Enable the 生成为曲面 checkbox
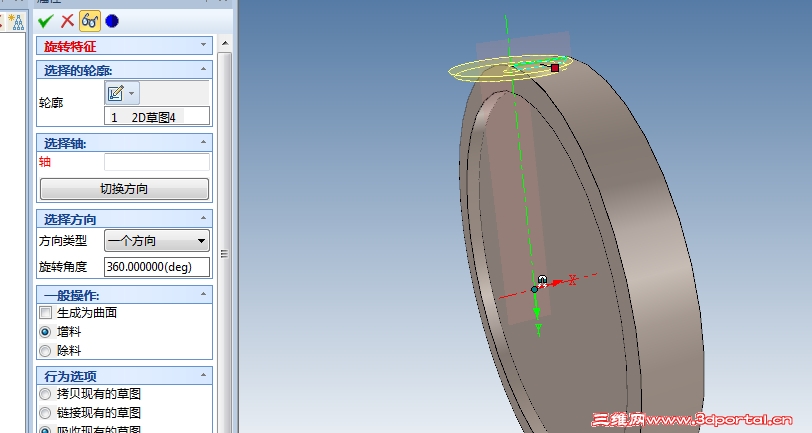The image size is (812, 433). pyautogui.click(x=46, y=312)
